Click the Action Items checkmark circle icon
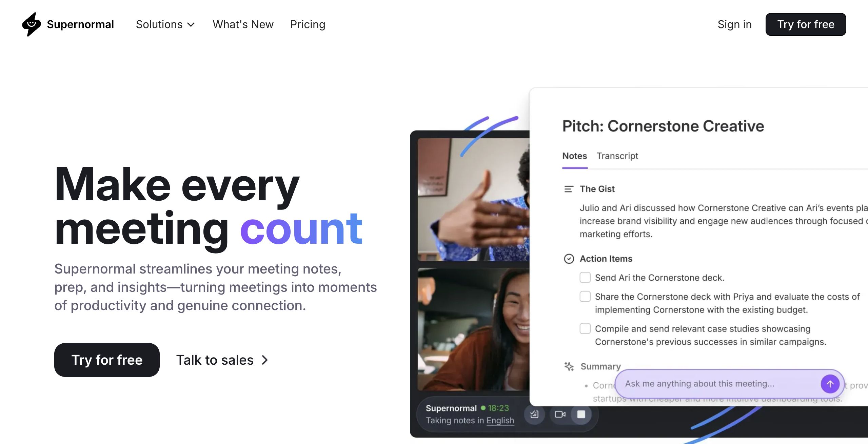Screen dimensions: 868x444 pyautogui.click(x=569, y=259)
